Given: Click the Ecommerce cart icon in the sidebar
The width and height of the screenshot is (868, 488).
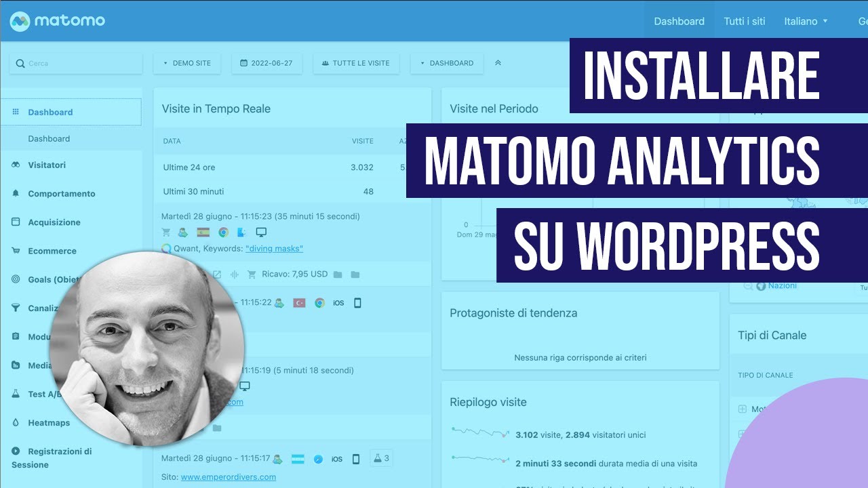Looking at the screenshot, I should [15, 251].
